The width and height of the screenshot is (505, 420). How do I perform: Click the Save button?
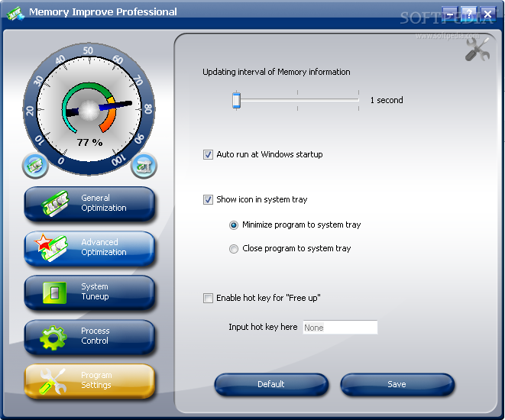coord(397,384)
